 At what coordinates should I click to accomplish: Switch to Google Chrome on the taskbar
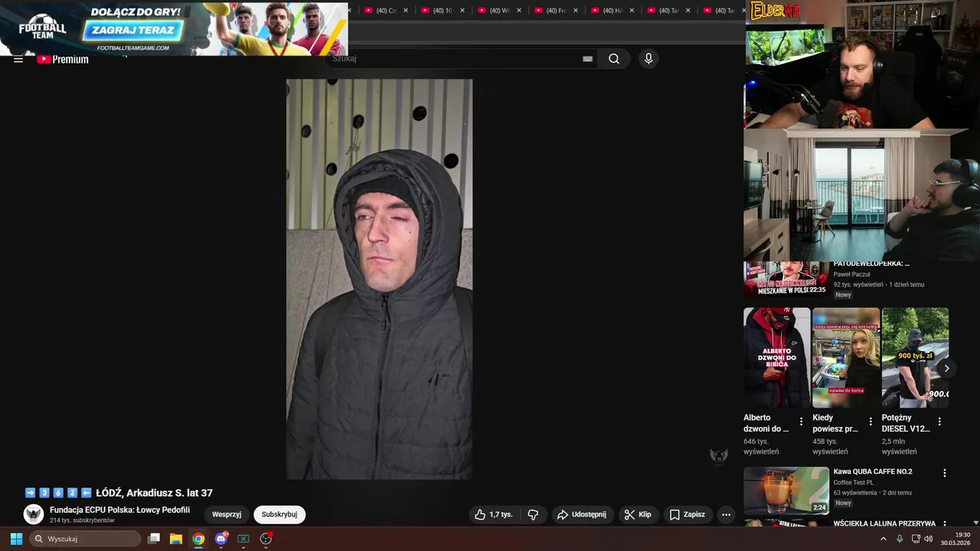point(198,539)
